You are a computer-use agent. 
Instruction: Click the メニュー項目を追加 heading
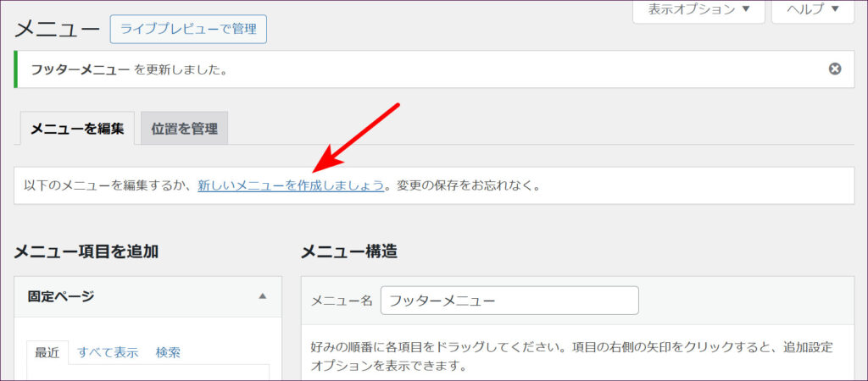pyautogui.click(x=86, y=251)
